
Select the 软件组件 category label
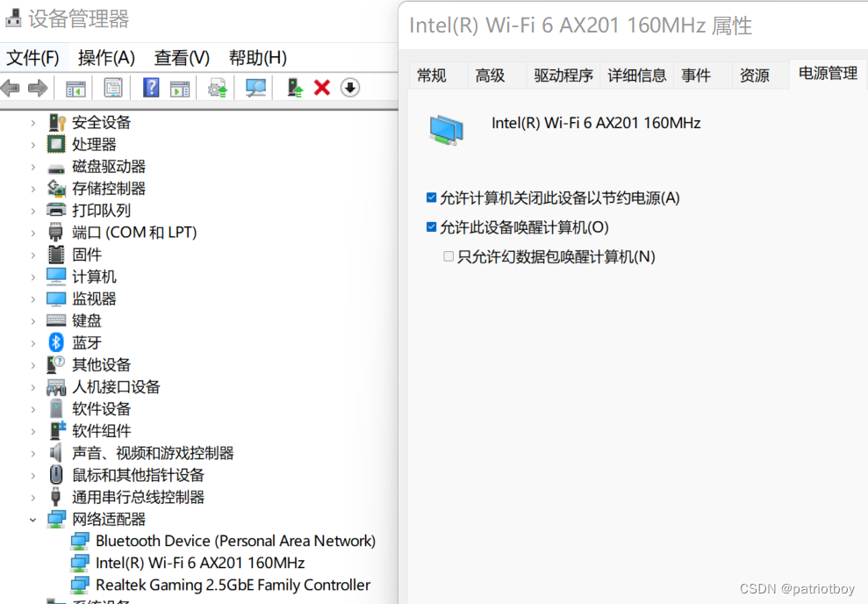point(101,431)
